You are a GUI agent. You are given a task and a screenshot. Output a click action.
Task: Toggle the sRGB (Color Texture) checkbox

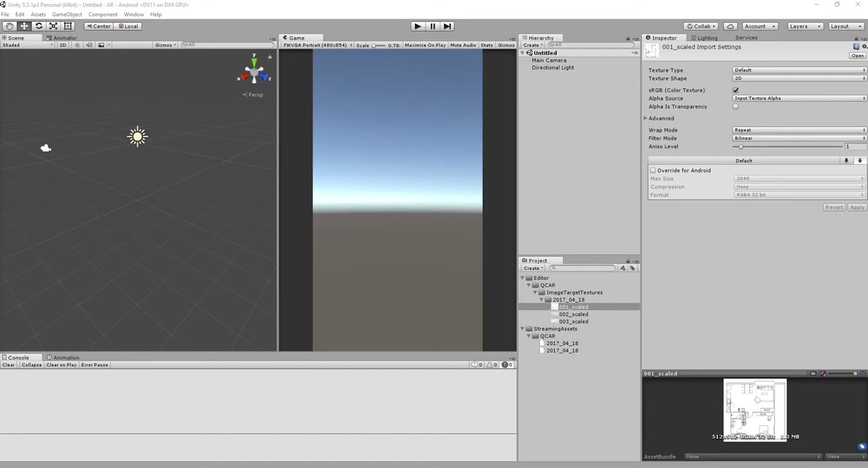point(736,90)
